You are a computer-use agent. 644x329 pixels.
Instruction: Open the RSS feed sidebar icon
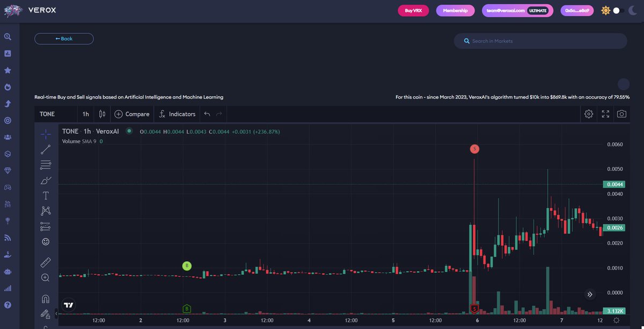[8, 237]
